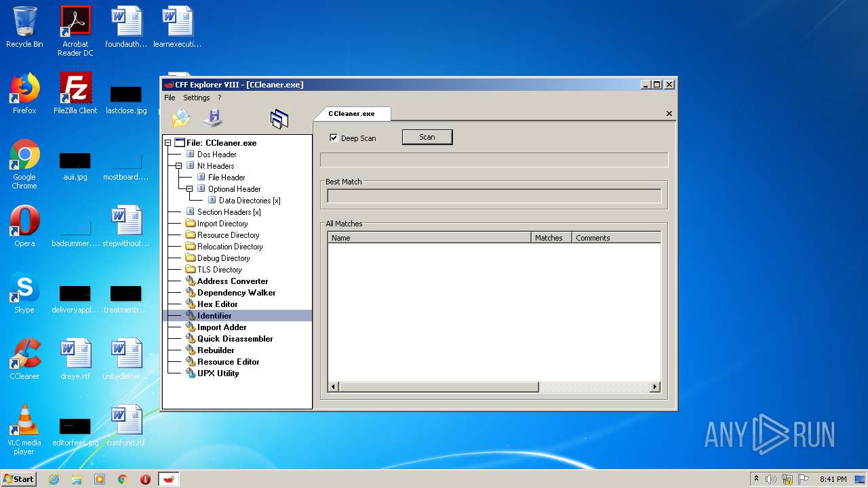Viewport: 868px width, 488px height.
Task: Select Dos Header in tree
Action: (216, 155)
